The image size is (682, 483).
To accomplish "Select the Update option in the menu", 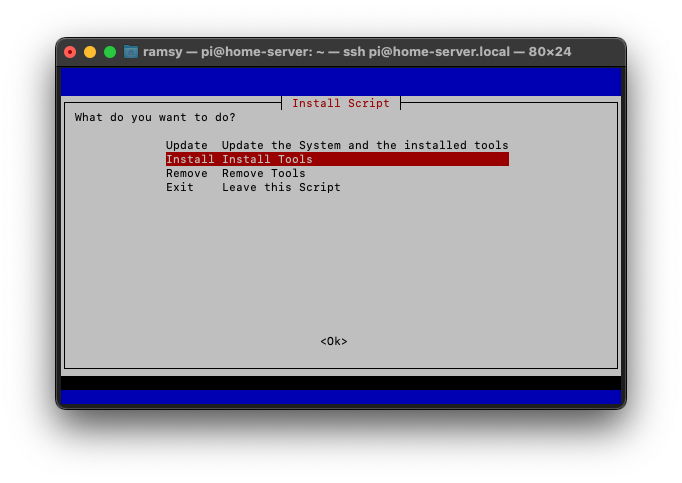I will click(x=187, y=145).
